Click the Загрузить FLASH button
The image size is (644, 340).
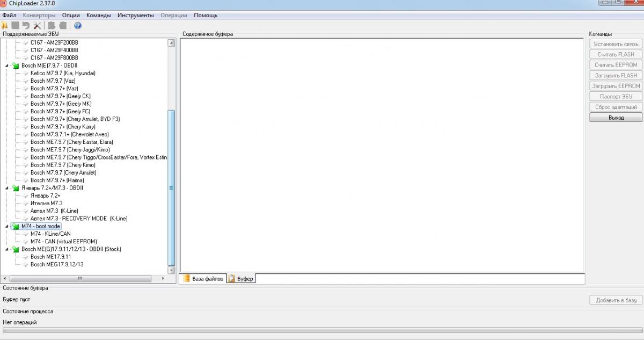[616, 76]
